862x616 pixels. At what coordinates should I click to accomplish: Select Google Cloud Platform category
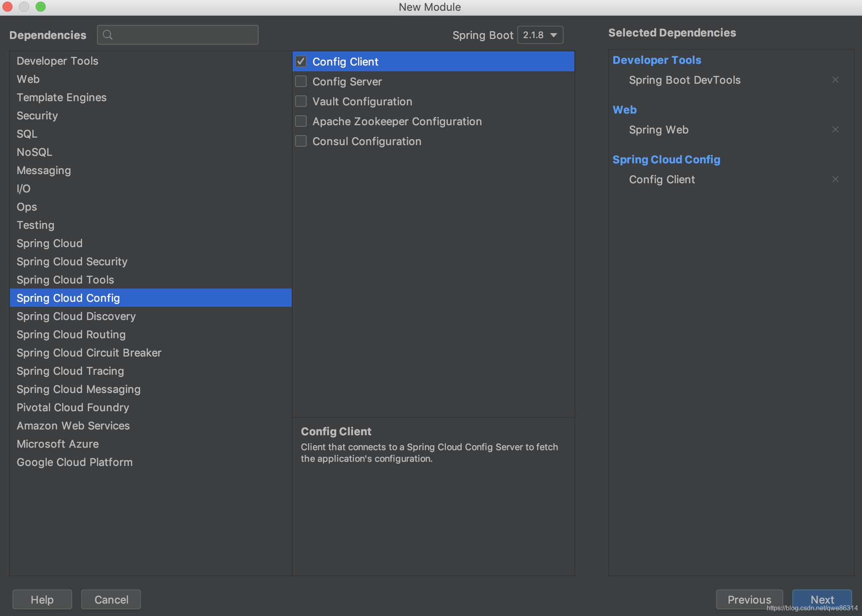point(74,462)
